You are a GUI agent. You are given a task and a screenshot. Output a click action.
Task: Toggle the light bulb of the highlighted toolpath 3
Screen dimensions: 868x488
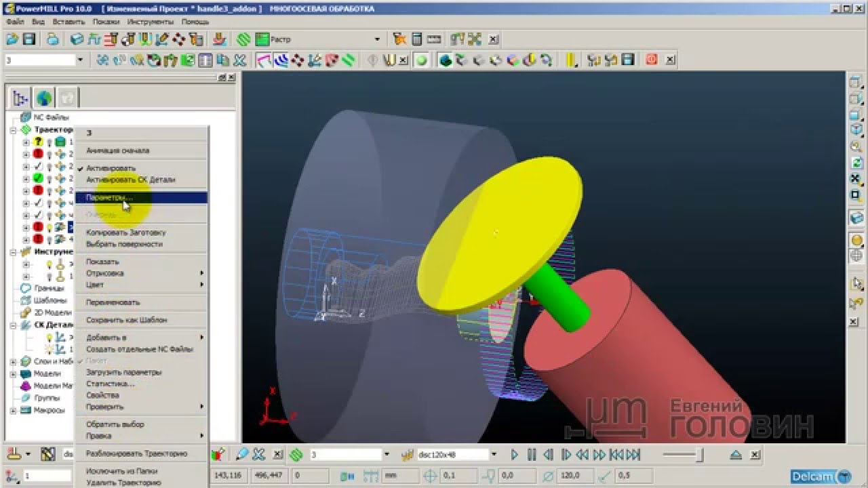[x=50, y=227]
